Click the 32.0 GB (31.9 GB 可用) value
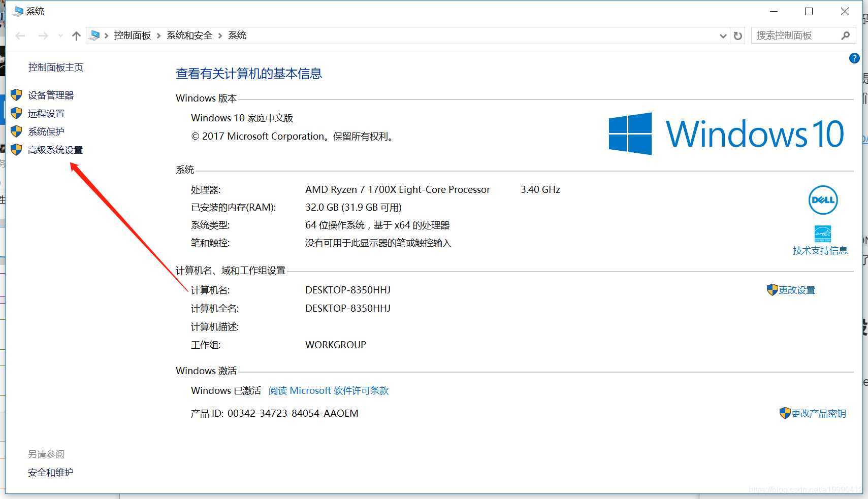This screenshot has height=499, width=868. click(353, 208)
